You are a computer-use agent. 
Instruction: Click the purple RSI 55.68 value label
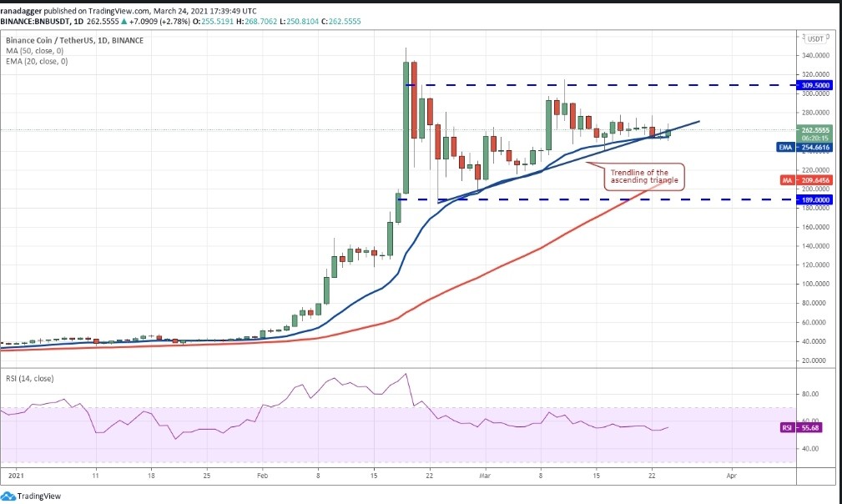(800, 428)
